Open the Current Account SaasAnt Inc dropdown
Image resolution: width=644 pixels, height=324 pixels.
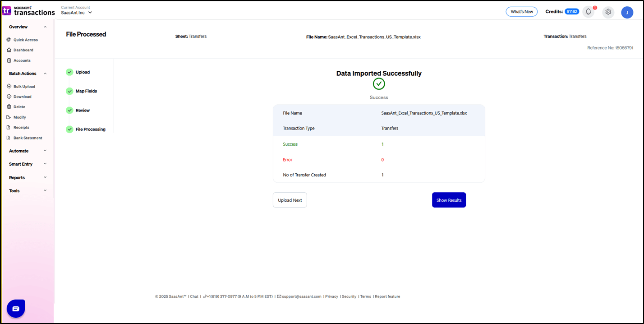click(77, 13)
